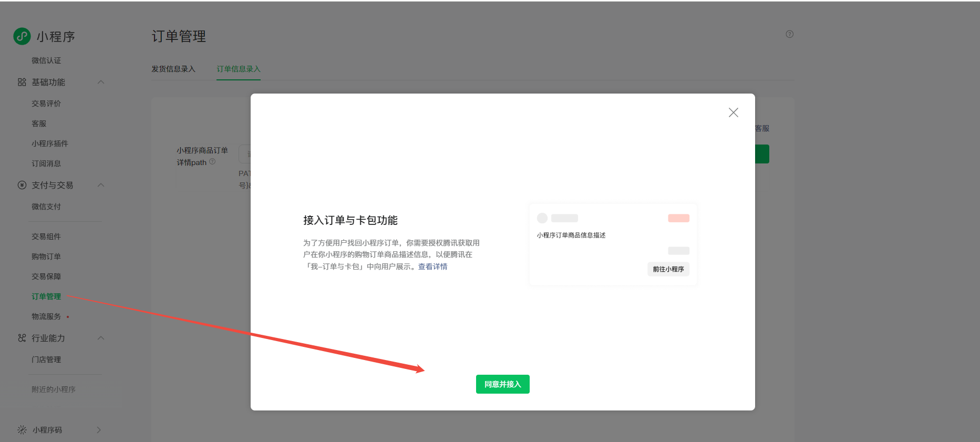Click the 前往小程序 button in preview card
Viewport: 980px width, 442px height.
pos(668,269)
